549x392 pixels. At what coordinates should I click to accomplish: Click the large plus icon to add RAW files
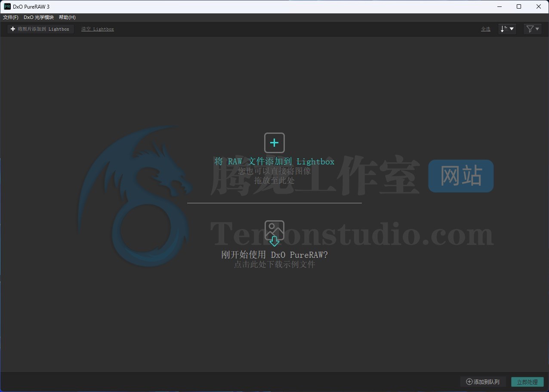(274, 143)
